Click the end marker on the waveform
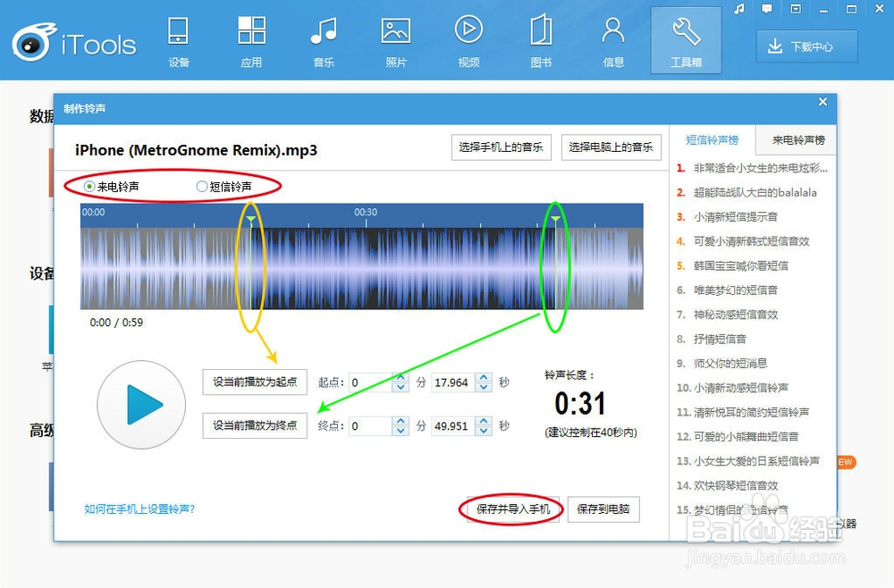This screenshot has height=588, width=894. pos(555,219)
